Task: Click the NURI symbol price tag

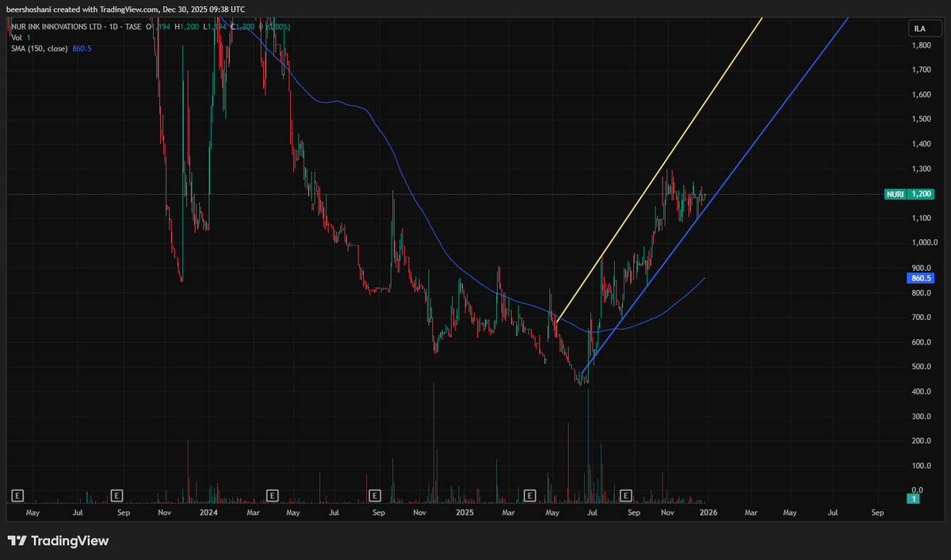Action: click(x=895, y=194)
